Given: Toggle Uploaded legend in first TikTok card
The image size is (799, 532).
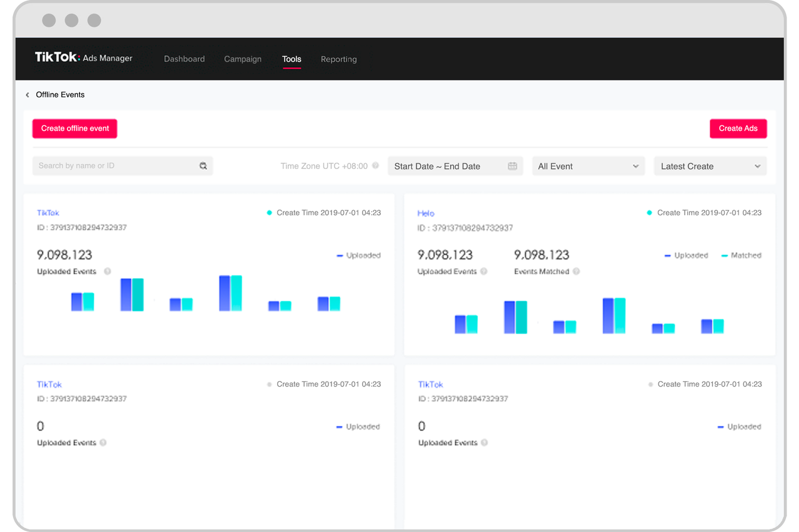Looking at the screenshot, I should (x=358, y=255).
